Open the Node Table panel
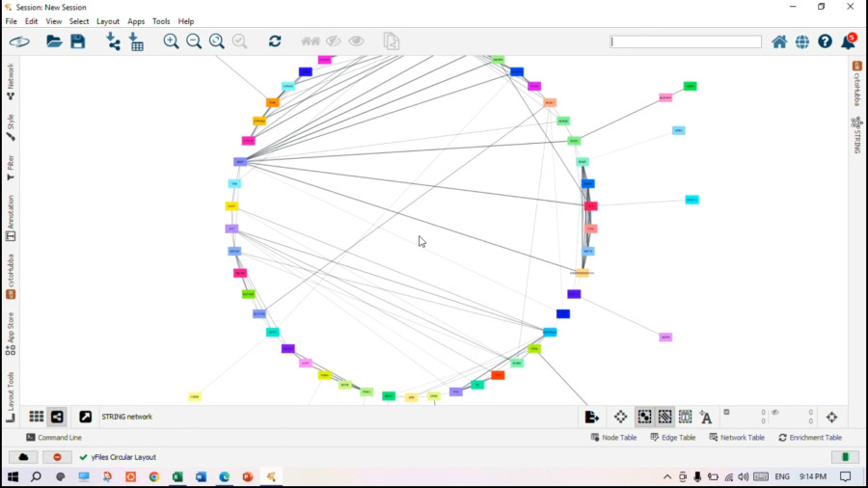 click(613, 437)
